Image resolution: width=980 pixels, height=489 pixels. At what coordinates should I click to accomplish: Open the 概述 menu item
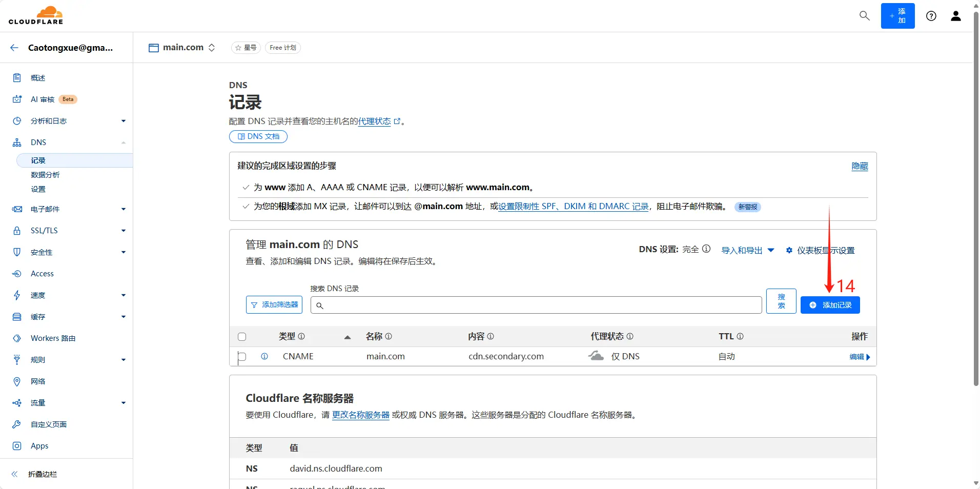tap(38, 78)
